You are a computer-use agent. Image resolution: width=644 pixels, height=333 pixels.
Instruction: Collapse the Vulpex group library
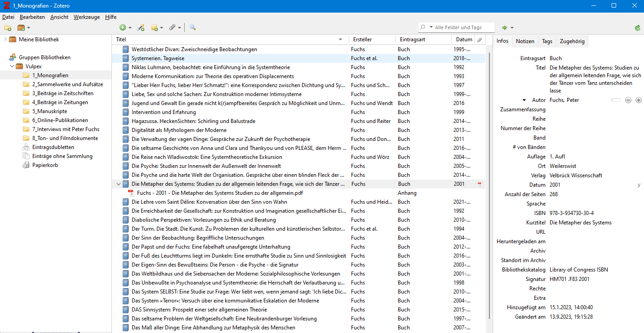pos(12,66)
